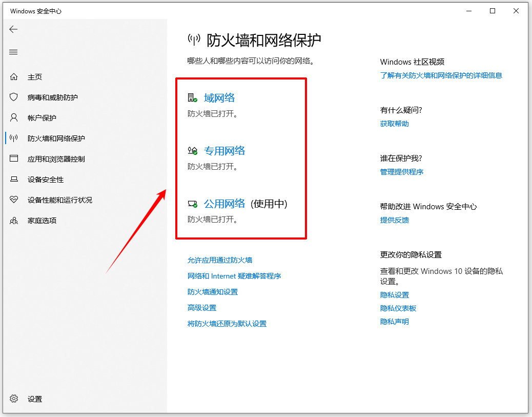
Task: Go to 主页 in the sidebar
Action: pos(35,77)
